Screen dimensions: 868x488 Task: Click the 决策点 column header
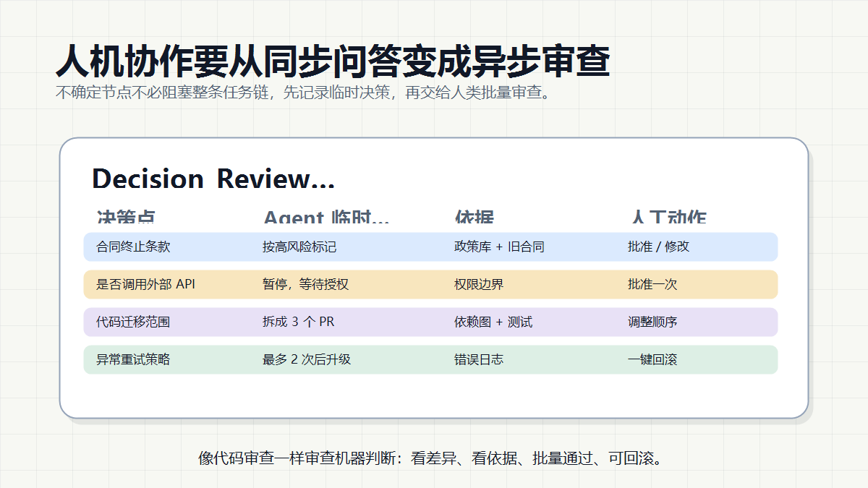click(x=126, y=218)
